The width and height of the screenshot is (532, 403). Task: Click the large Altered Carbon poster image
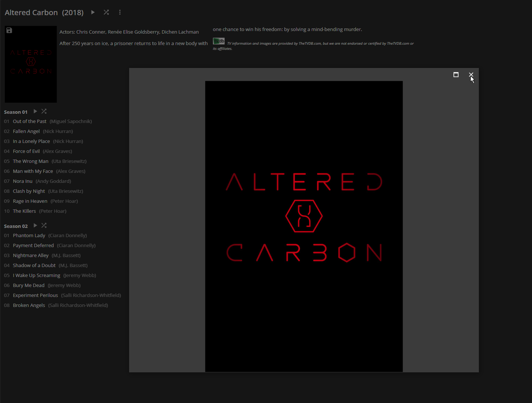coord(304,226)
